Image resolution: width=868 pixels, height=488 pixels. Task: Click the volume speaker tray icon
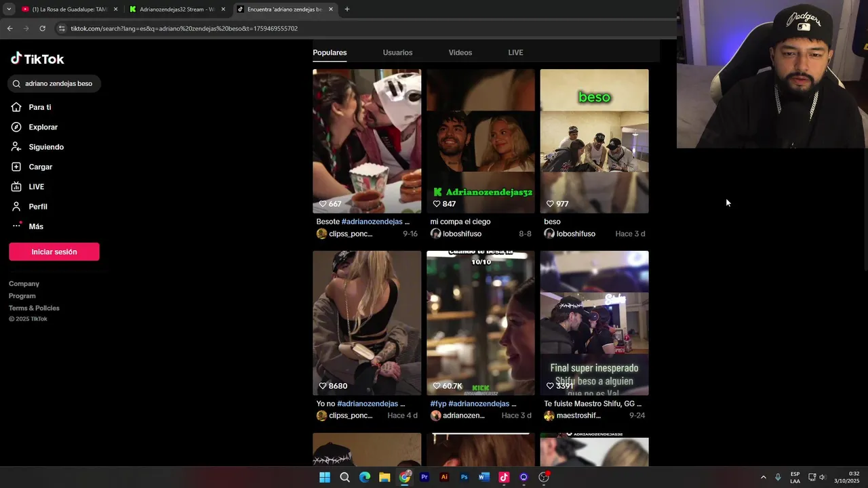click(x=823, y=477)
